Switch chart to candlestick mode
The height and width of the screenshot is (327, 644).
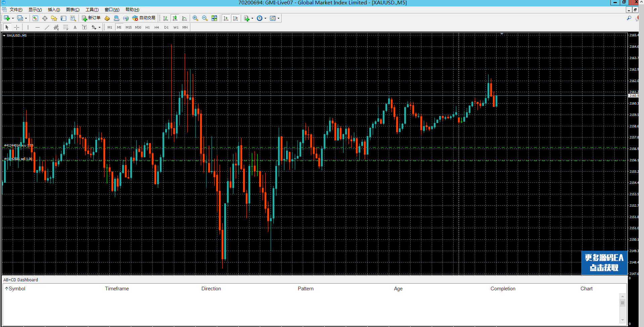coord(175,18)
